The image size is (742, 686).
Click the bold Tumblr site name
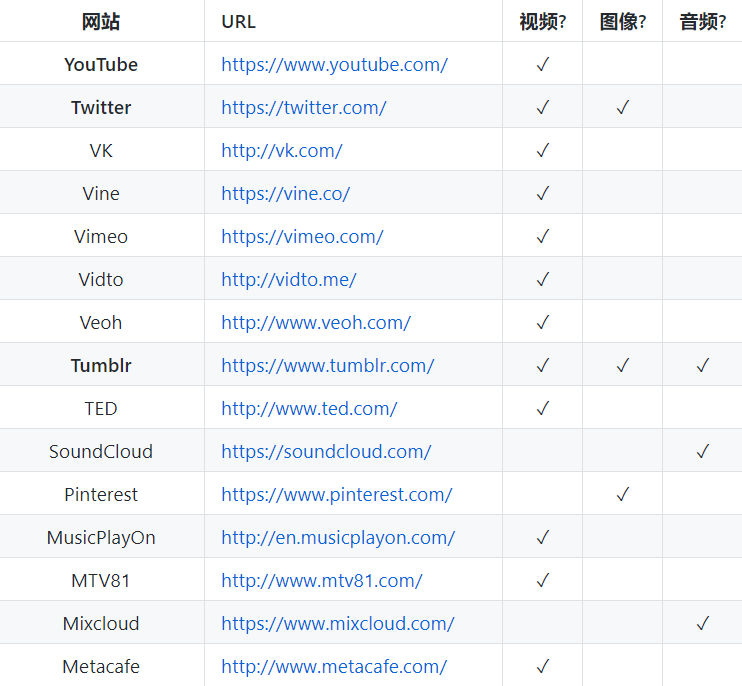(101, 366)
